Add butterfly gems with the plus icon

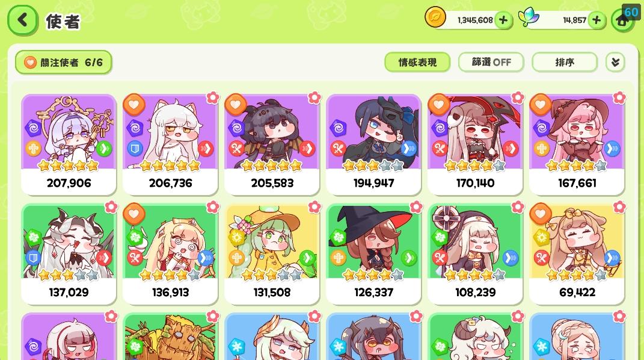point(596,20)
